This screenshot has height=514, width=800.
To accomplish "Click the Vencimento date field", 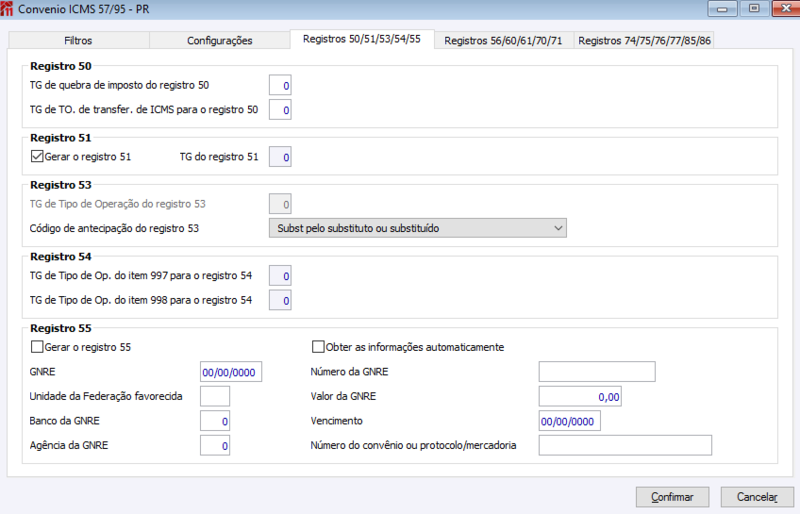I will tap(569, 421).
